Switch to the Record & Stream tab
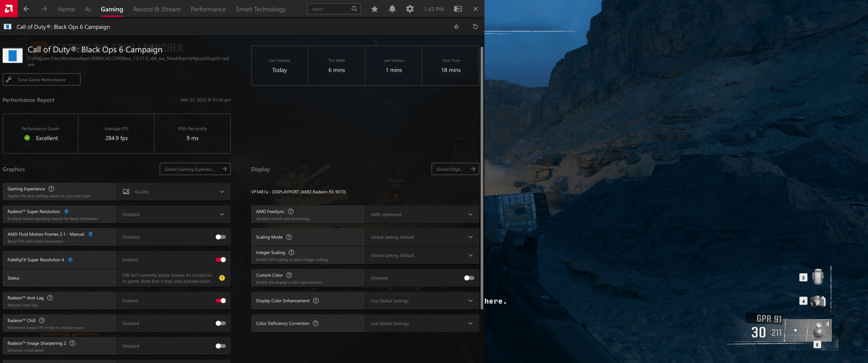The height and width of the screenshot is (363, 868). (157, 9)
